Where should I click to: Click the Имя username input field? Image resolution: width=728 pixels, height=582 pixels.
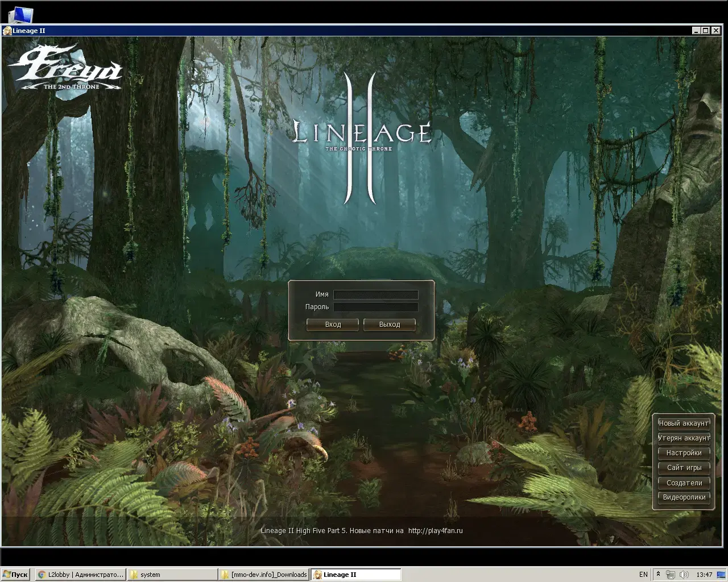(x=376, y=294)
